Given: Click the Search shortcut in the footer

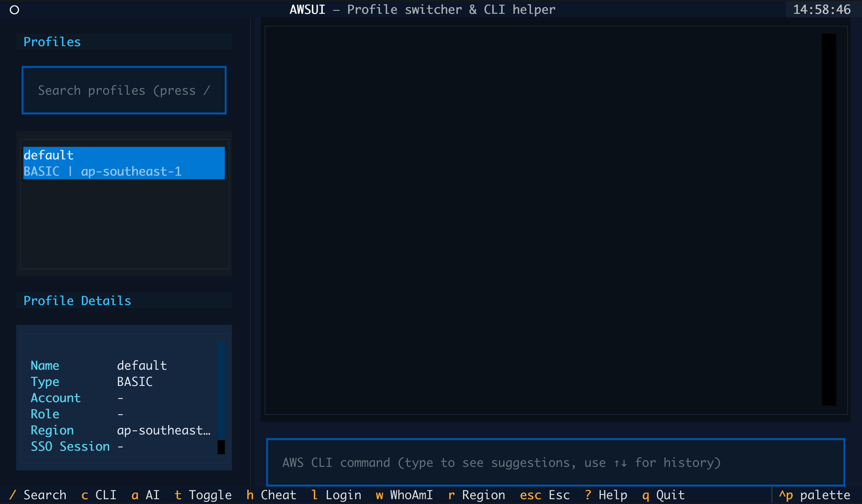Looking at the screenshot, I should [38, 495].
